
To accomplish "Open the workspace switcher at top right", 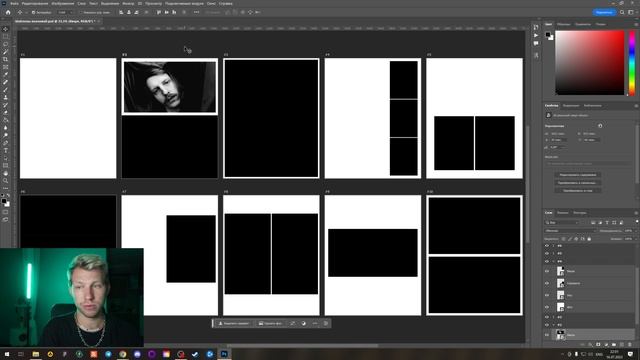I will pyautogui.click(x=631, y=12).
